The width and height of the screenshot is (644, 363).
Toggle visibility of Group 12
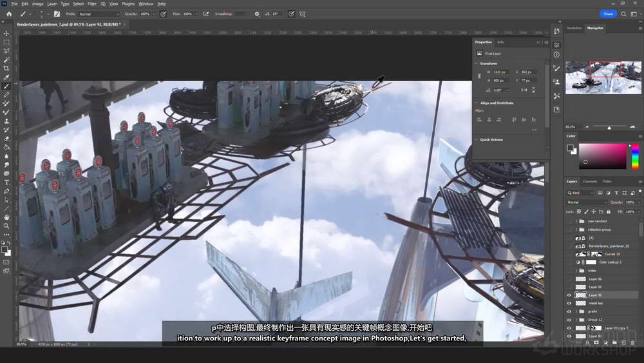pos(569,320)
